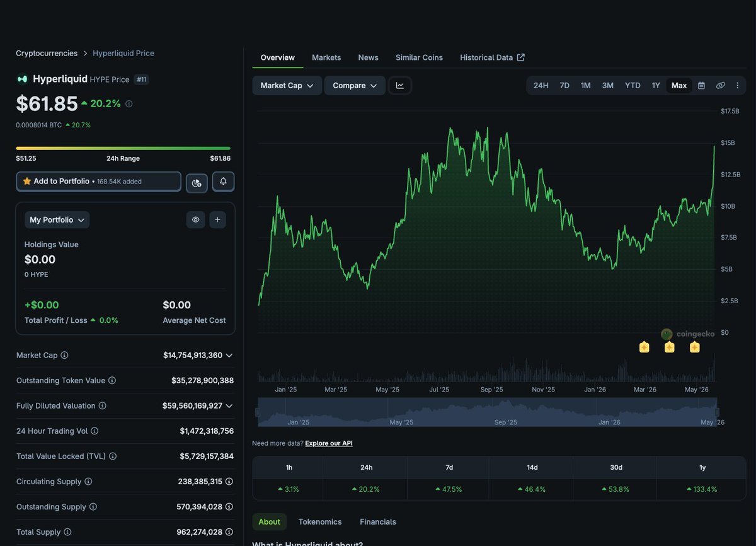Show info for Market Cap
Image resolution: width=756 pixels, height=546 pixels.
coord(64,356)
